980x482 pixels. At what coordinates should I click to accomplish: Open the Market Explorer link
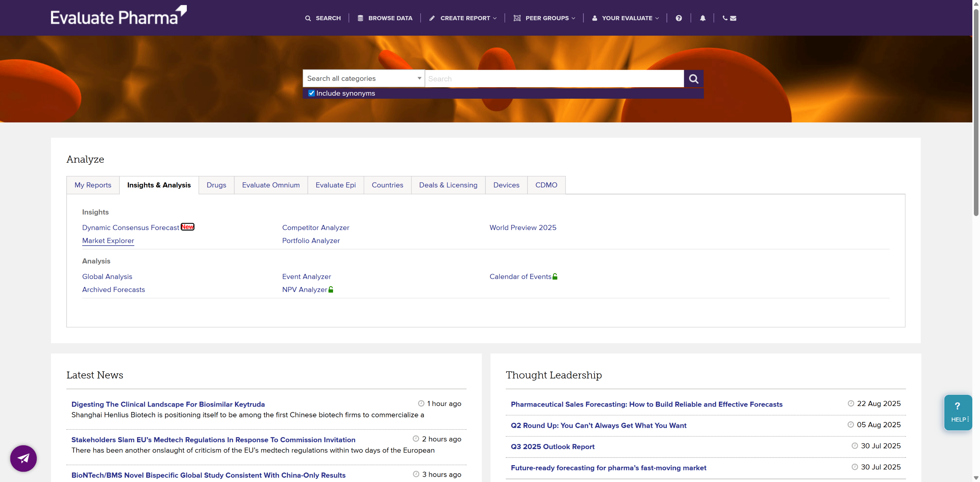[108, 241]
